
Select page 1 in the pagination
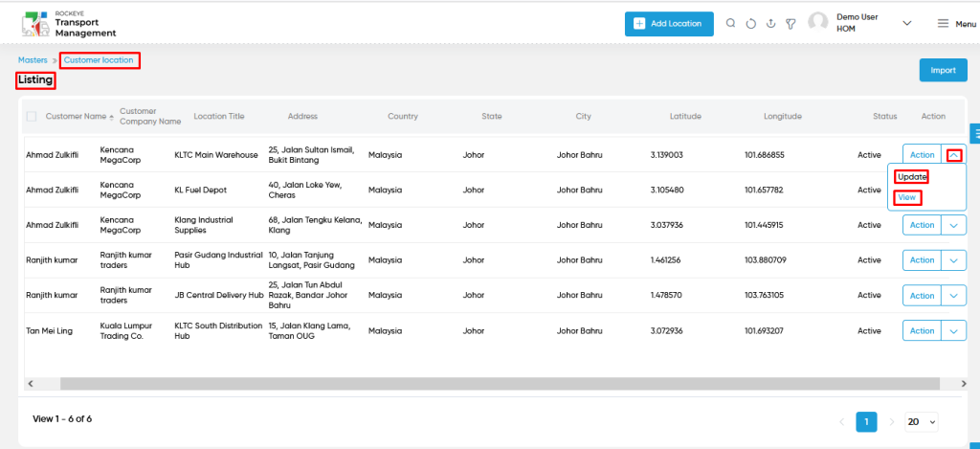pos(866,421)
